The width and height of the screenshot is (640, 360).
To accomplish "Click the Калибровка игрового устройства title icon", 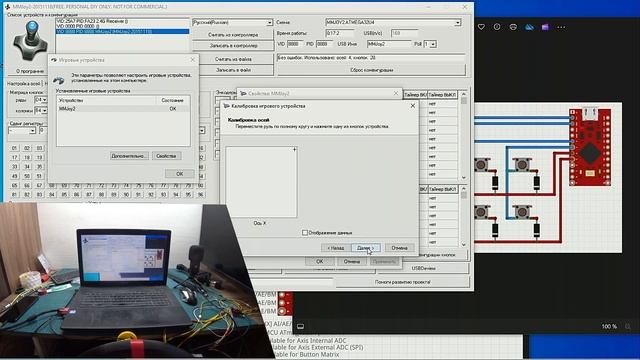I will (227, 106).
